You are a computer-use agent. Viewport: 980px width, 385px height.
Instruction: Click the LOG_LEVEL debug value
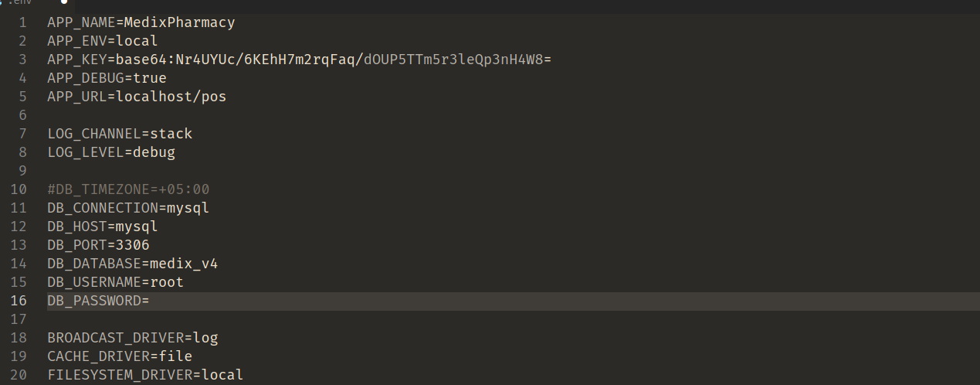pyautogui.click(x=154, y=152)
